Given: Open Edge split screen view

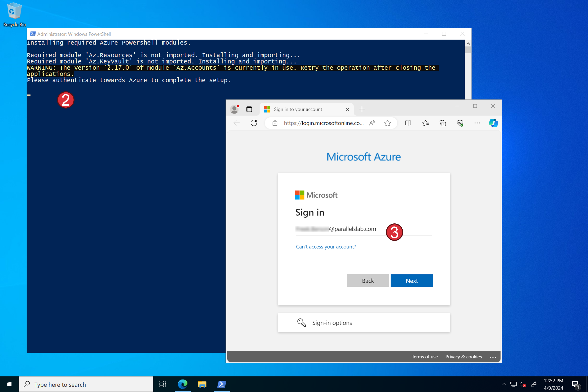Looking at the screenshot, I should 408,123.
